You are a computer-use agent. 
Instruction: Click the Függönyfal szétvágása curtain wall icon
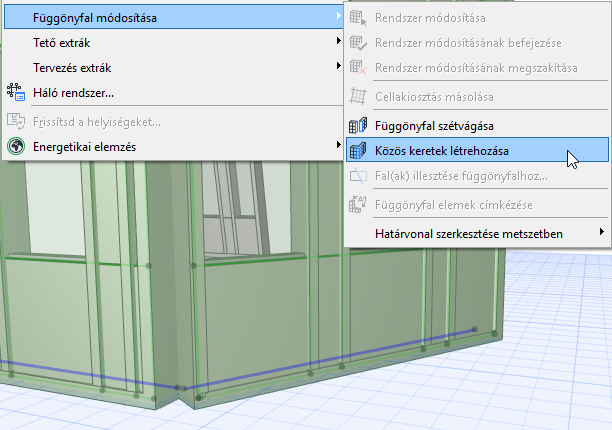pos(358,126)
